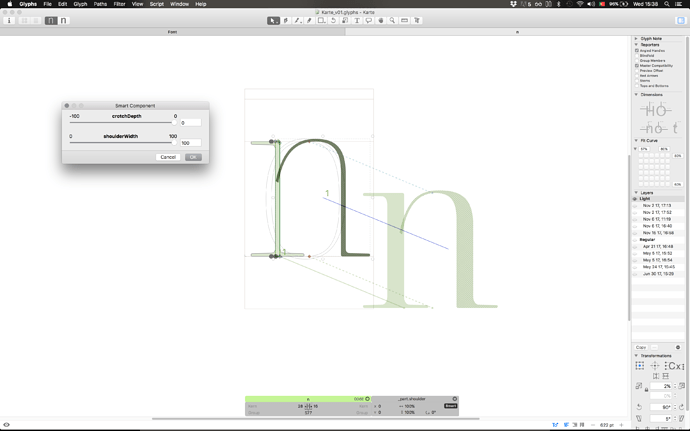Collapse the Fit Curve section
This screenshot has width=690, height=431.
click(x=636, y=140)
